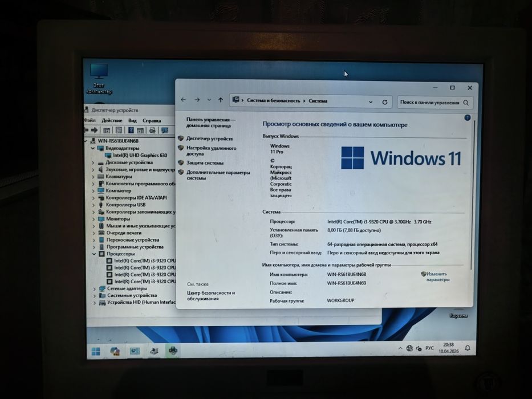Click the printer-shaped update driver toolbar icon in Device Manager
Image resolution: width=532 pixels, height=399 pixels.
point(153,131)
